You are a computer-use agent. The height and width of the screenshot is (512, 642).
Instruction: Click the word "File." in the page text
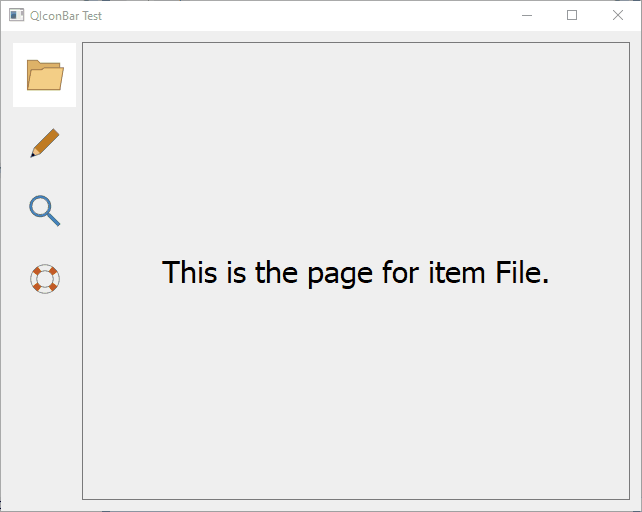point(522,272)
